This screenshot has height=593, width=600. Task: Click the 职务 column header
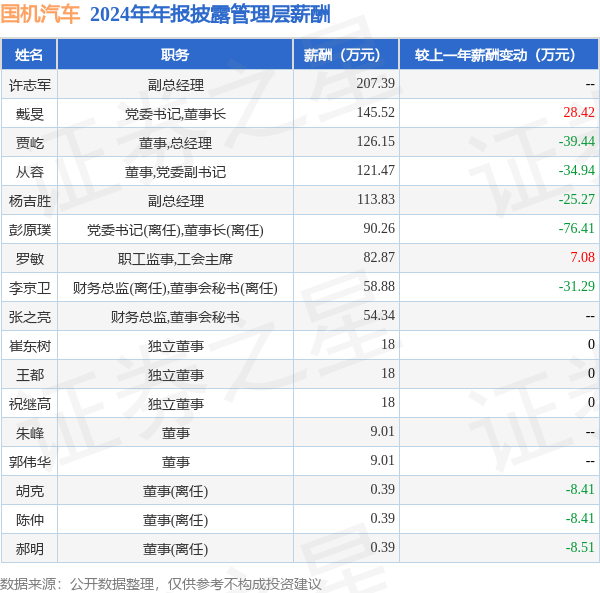pos(175,55)
